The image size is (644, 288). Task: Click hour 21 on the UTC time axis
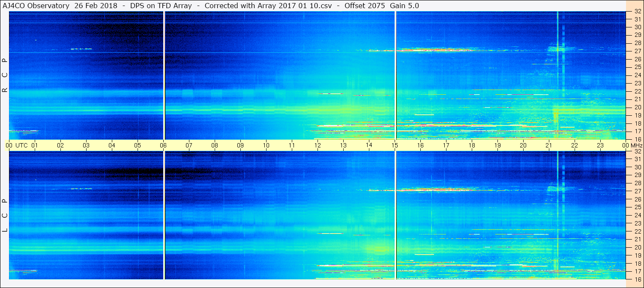(549, 145)
